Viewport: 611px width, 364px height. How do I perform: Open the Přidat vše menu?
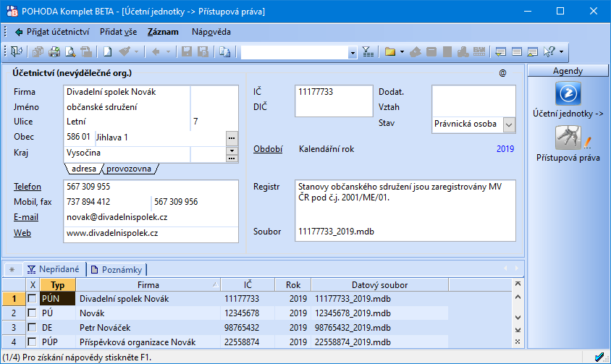(118, 32)
